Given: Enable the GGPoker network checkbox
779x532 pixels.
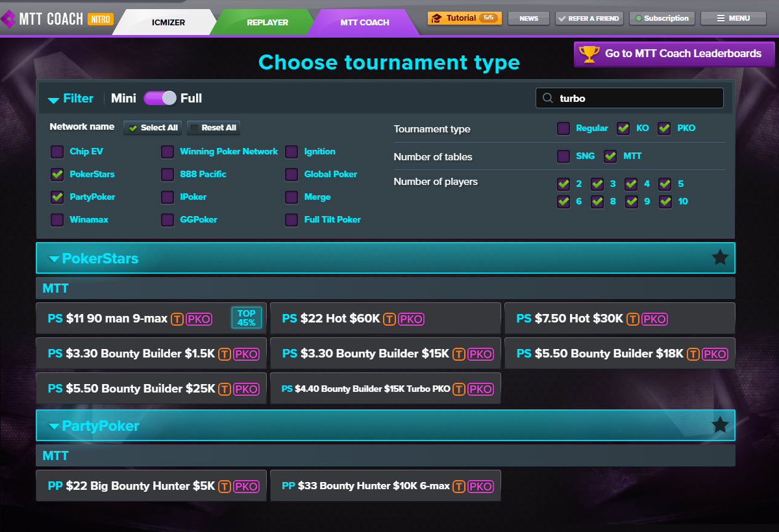Looking at the screenshot, I should click(x=167, y=220).
